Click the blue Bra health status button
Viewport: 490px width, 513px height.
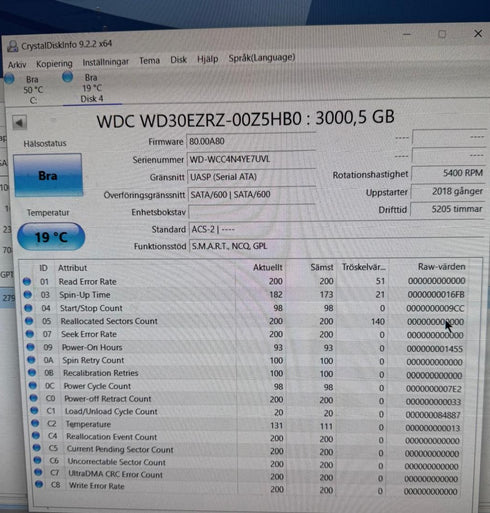tap(48, 175)
